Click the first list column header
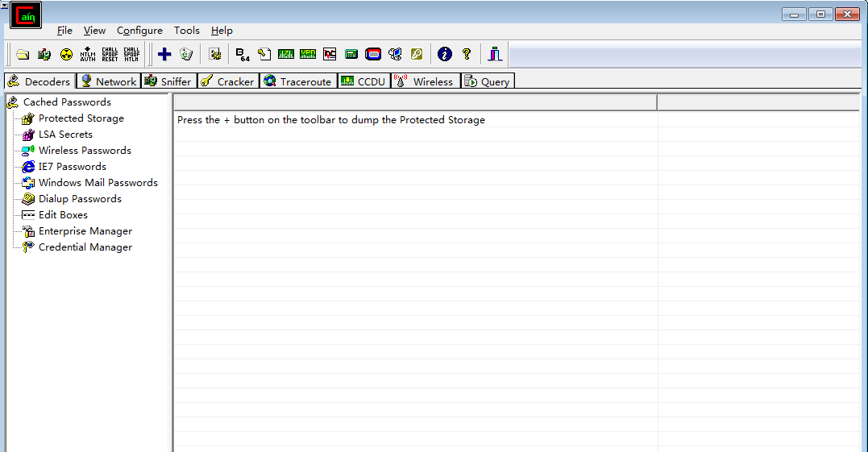Image resolution: width=868 pixels, height=452 pixels. click(x=415, y=102)
